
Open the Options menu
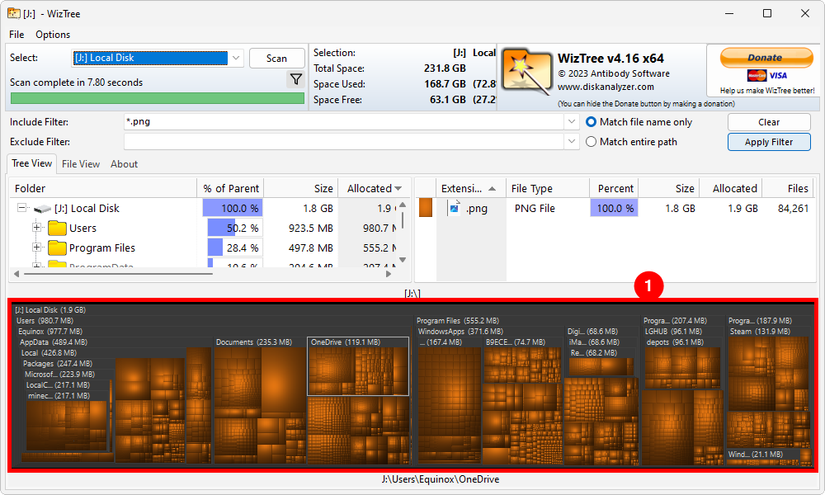[x=53, y=35]
